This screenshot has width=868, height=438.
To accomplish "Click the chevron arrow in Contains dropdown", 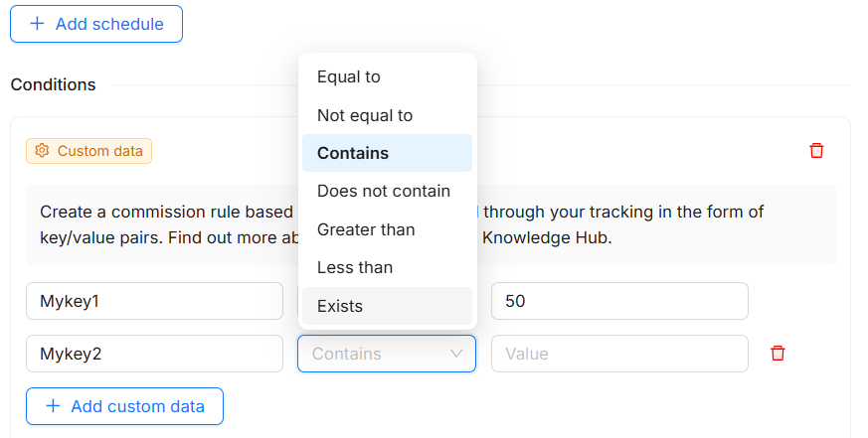I will pos(456,354).
